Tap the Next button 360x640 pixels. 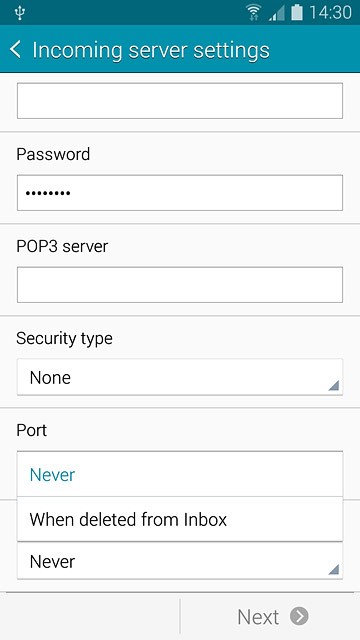(x=270, y=616)
